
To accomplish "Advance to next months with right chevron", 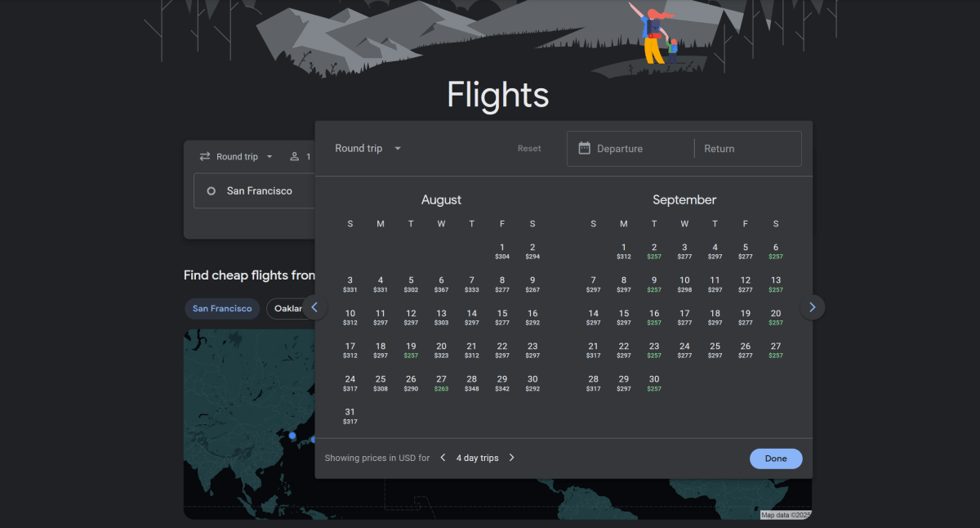I will [x=812, y=307].
